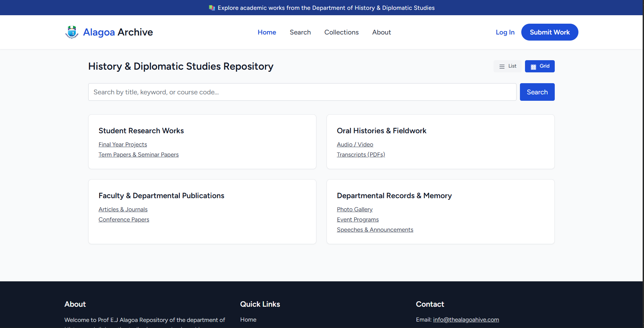Screen dimensions: 644x328
Task: Go to Search in the top navigation
Action: (x=300, y=32)
